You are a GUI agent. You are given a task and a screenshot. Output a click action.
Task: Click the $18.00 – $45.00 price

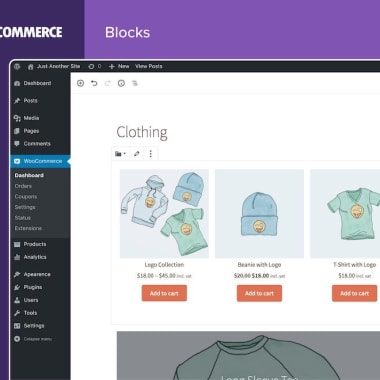click(156, 276)
